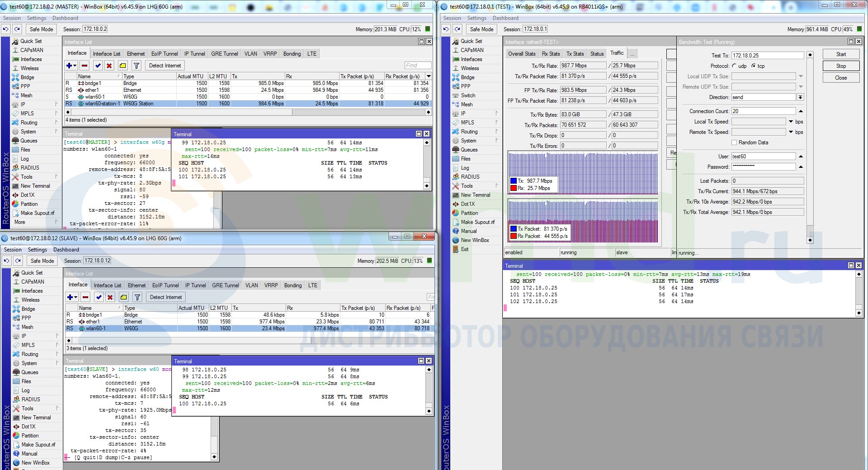Image resolution: width=868 pixels, height=470 pixels.
Task: Click horizontal scrollbar in MASTER Interface List
Action: pos(249,112)
